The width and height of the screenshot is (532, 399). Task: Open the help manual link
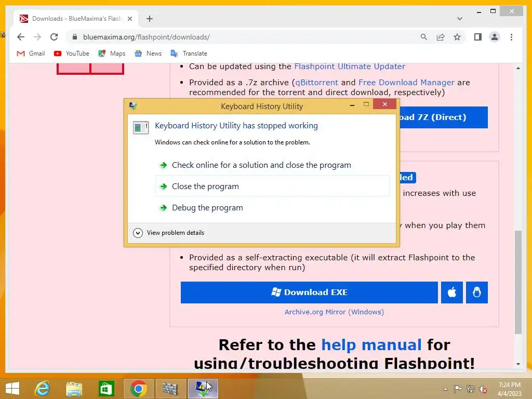[x=371, y=345]
